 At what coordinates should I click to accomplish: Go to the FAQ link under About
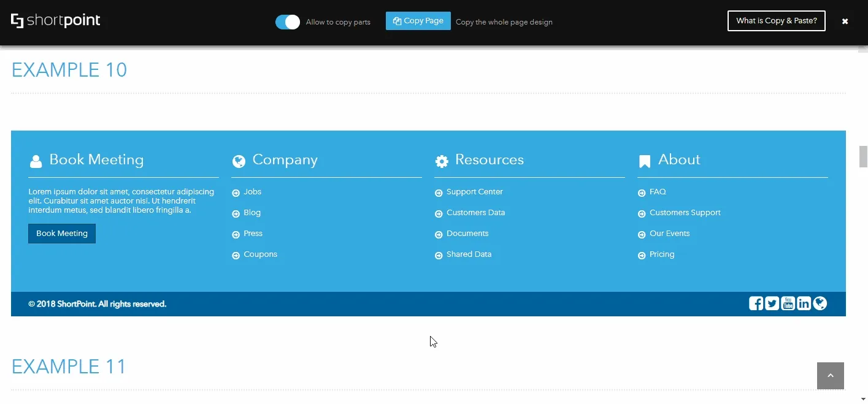click(658, 192)
